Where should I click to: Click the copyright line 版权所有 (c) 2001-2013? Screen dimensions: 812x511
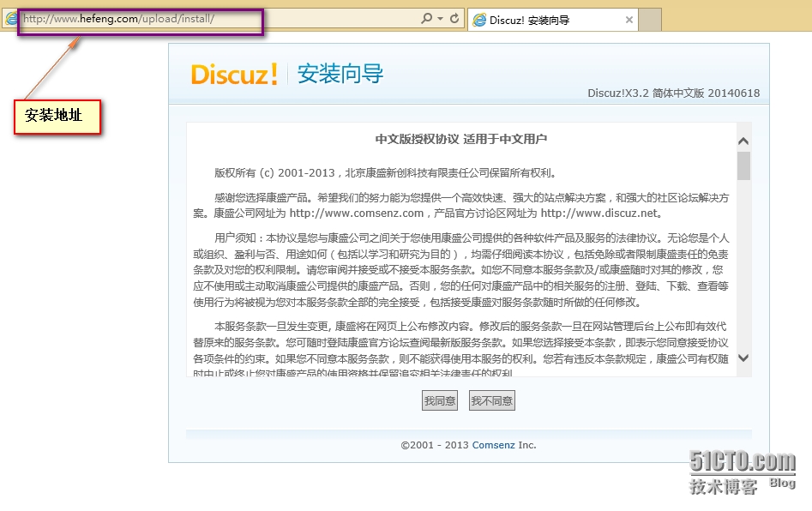pyautogui.click(x=386, y=173)
